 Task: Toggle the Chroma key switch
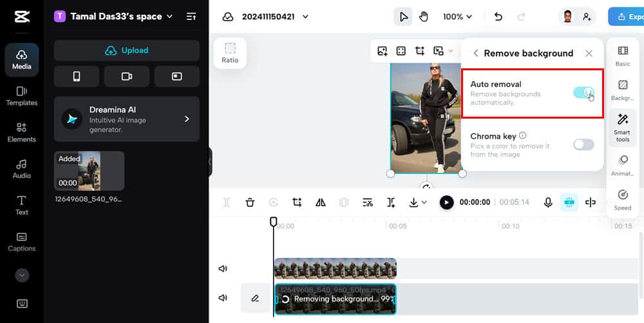coord(583,144)
